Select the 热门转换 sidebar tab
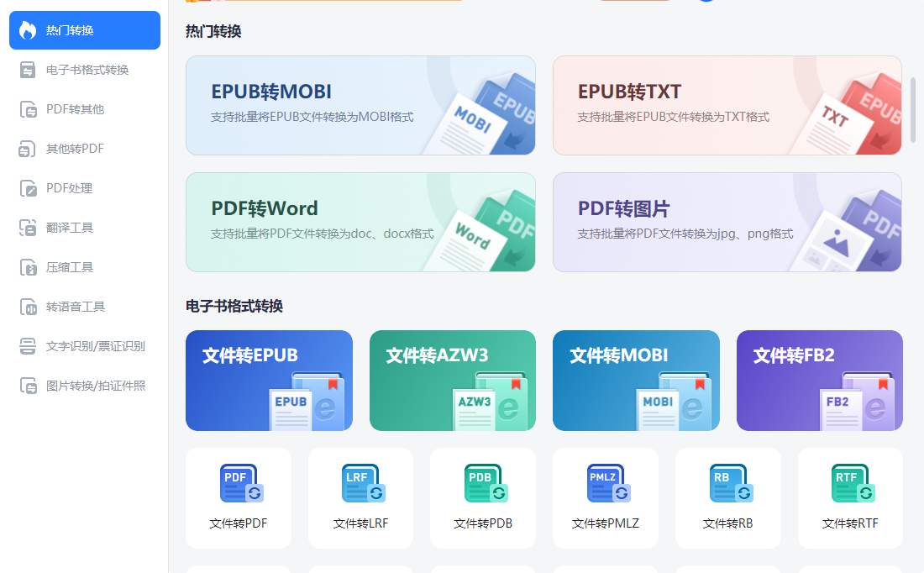The image size is (924, 573). click(85, 30)
